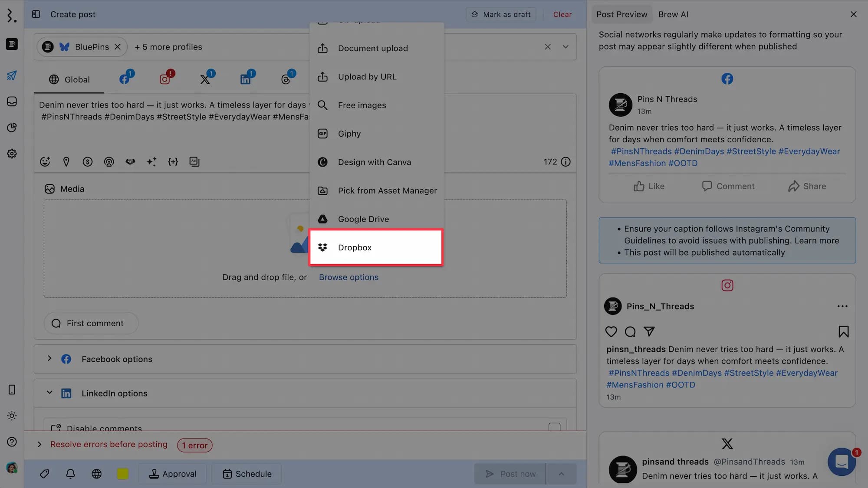The height and width of the screenshot is (488, 868).
Task: Expand Facebook options section
Action: [49, 359]
